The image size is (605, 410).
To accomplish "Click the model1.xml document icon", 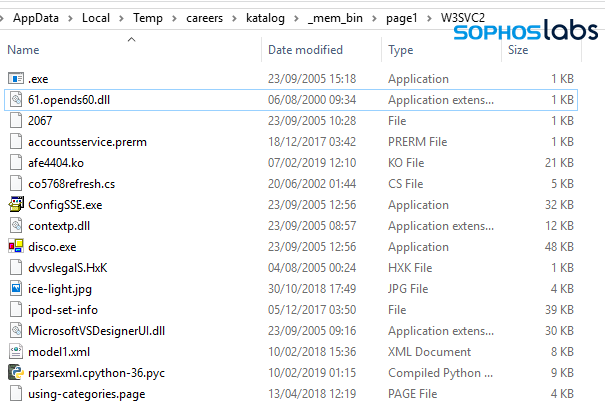I will 16,351.
